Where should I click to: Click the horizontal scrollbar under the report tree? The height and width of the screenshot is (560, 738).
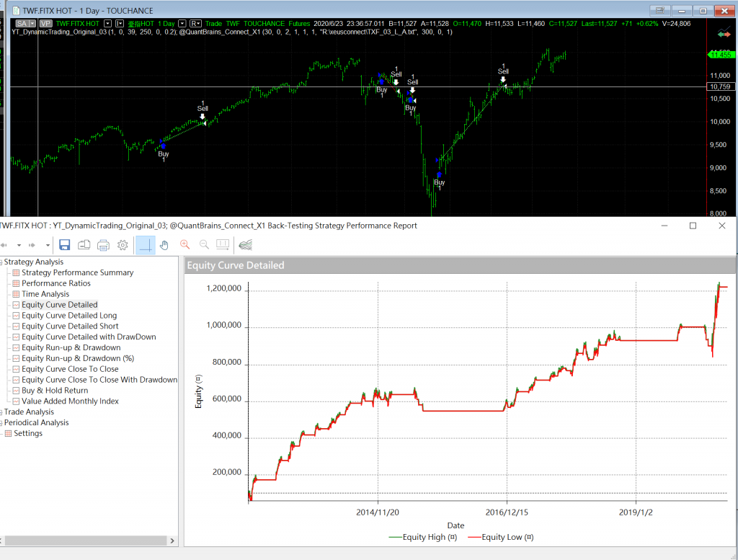pos(86,540)
